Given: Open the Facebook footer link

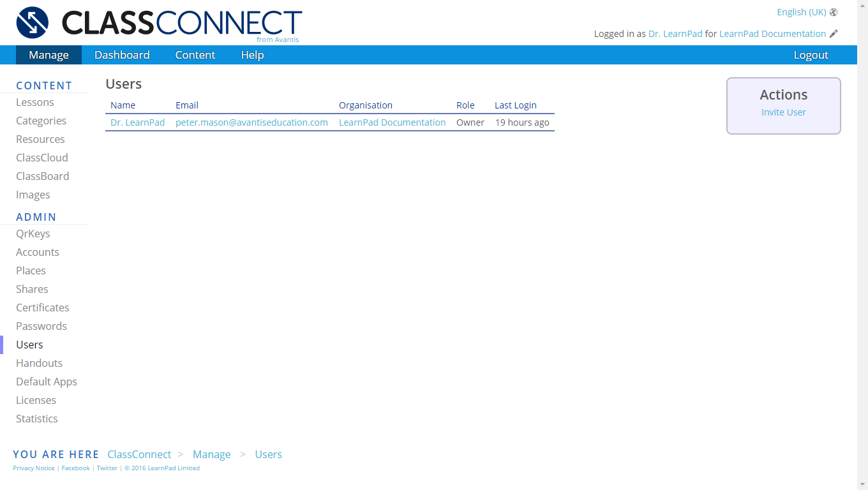Looking at the screenshot, I should click(75, 468).
